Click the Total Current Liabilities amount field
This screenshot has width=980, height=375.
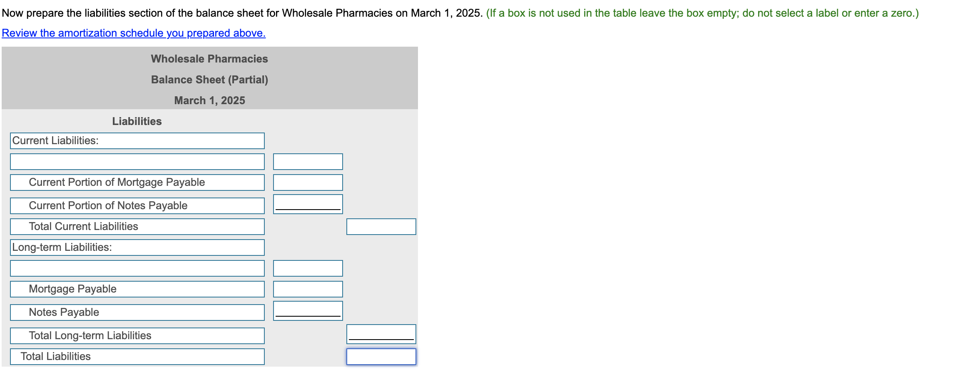point(381,227)
